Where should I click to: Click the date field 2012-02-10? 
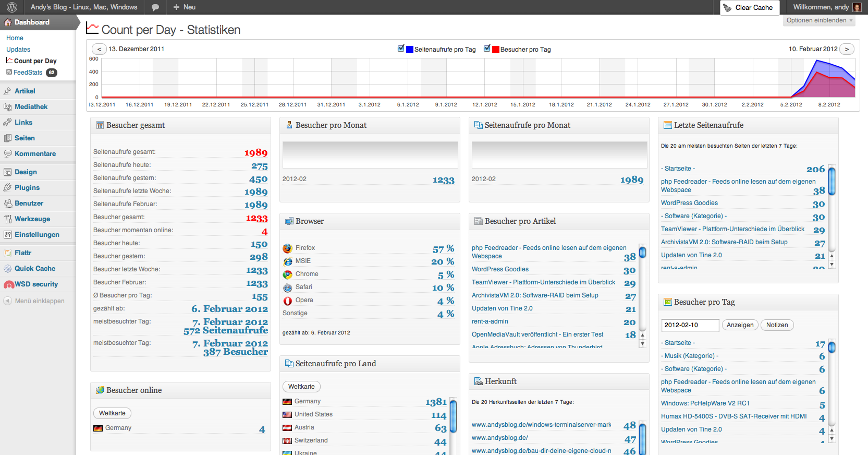(690, 325)
